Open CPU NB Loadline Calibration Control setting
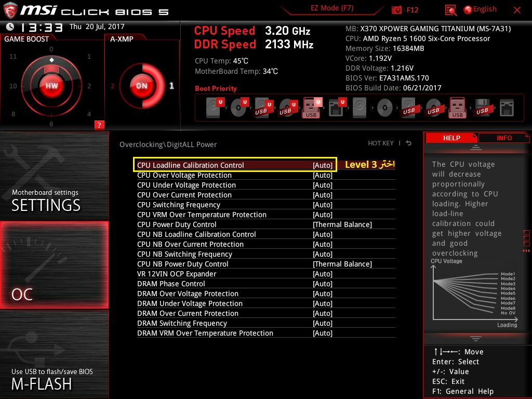 click(266, 234)
